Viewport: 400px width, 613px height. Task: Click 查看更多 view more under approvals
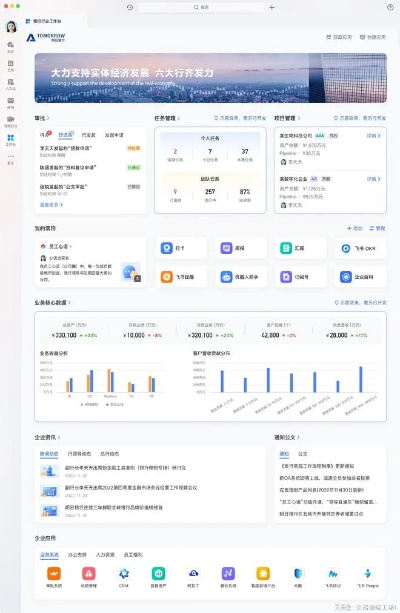51,204
